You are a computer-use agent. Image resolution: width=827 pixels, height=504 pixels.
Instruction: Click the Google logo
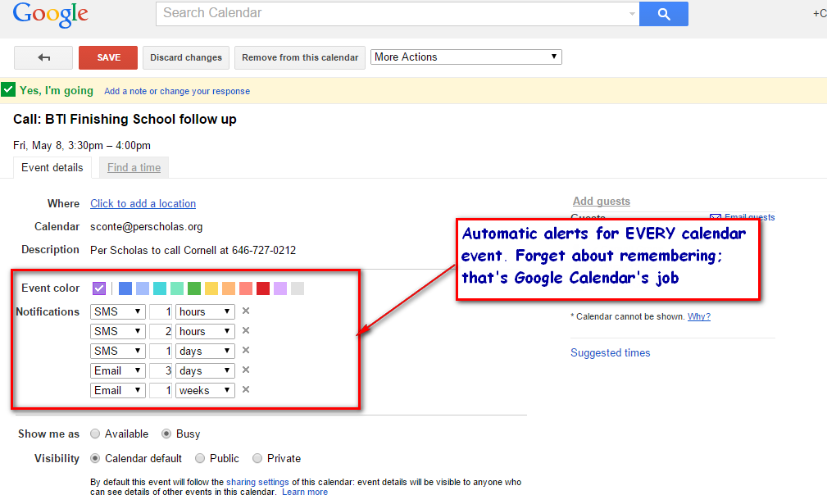[50, 15]
